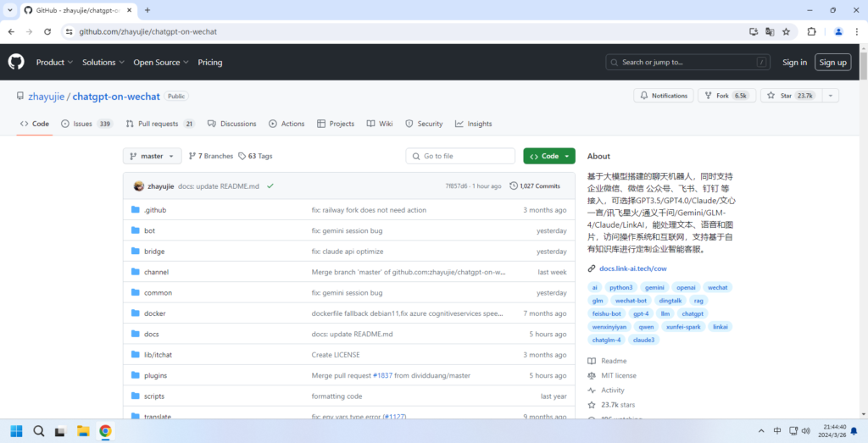Open the browser extensions puzzle icon
Screen dimensions: 868x443
(x=811, y=31)
